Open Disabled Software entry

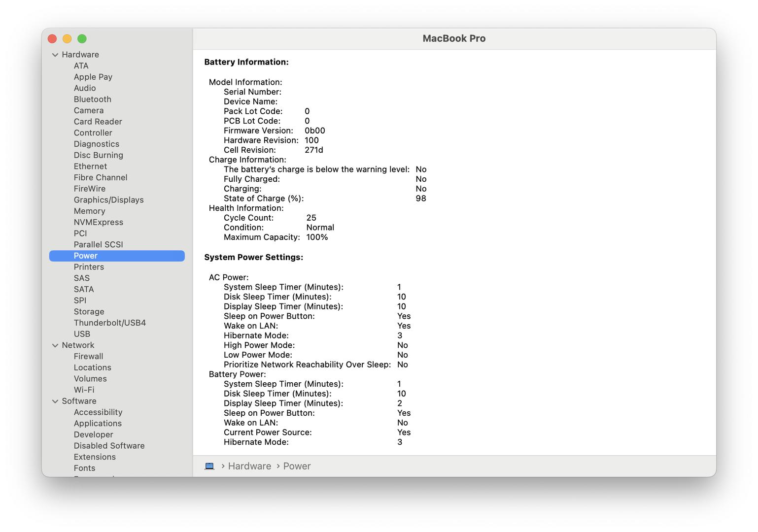[109, 446]
